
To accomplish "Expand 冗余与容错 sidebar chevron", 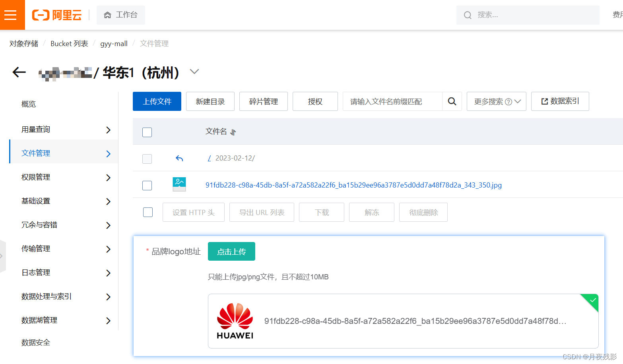I will click(108, 225).
